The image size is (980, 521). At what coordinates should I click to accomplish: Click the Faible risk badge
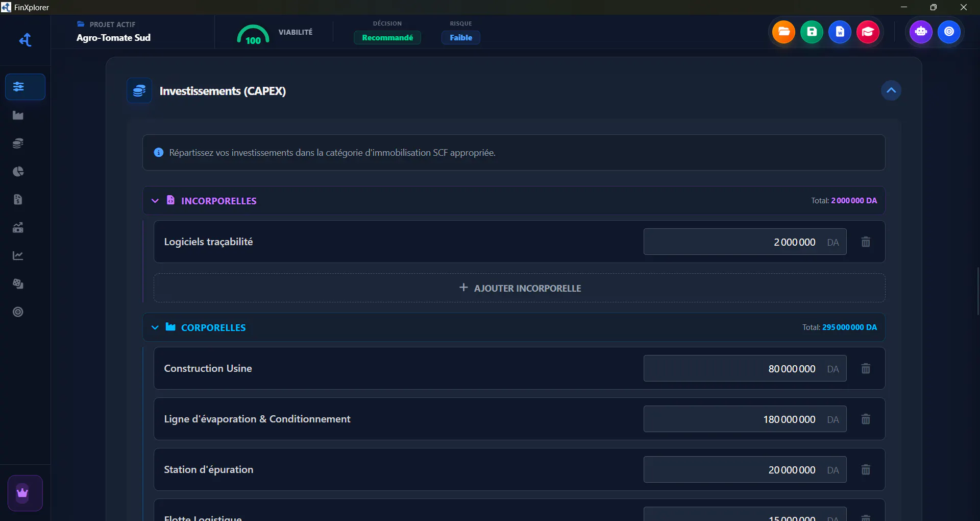(x=460, y=38)
